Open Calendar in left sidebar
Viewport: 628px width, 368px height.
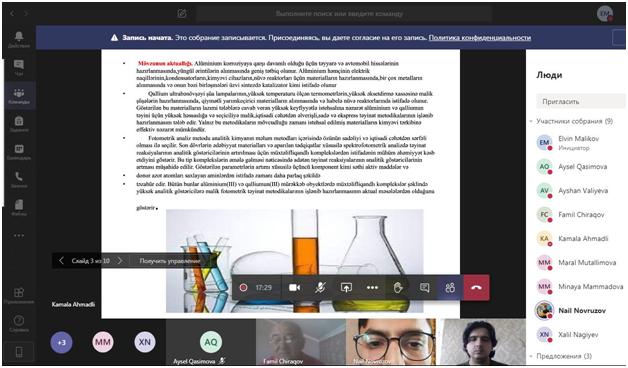(x=19, y=151)
